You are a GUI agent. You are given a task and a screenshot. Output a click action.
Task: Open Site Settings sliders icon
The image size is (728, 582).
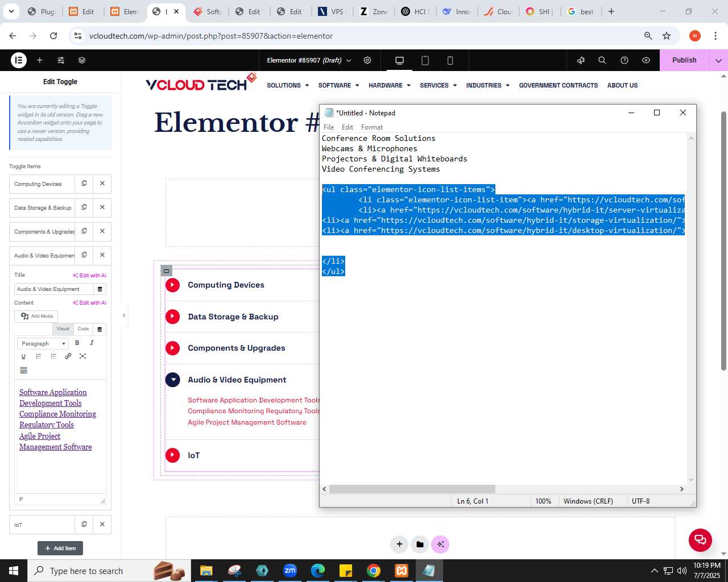click(x=61, y=60)
